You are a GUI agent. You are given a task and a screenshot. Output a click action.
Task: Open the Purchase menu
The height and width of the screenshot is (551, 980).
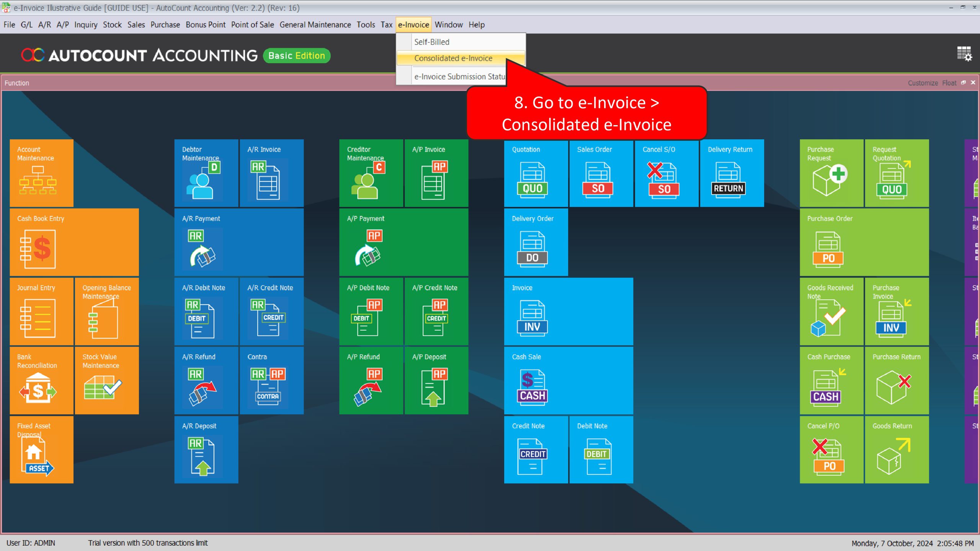165,24
